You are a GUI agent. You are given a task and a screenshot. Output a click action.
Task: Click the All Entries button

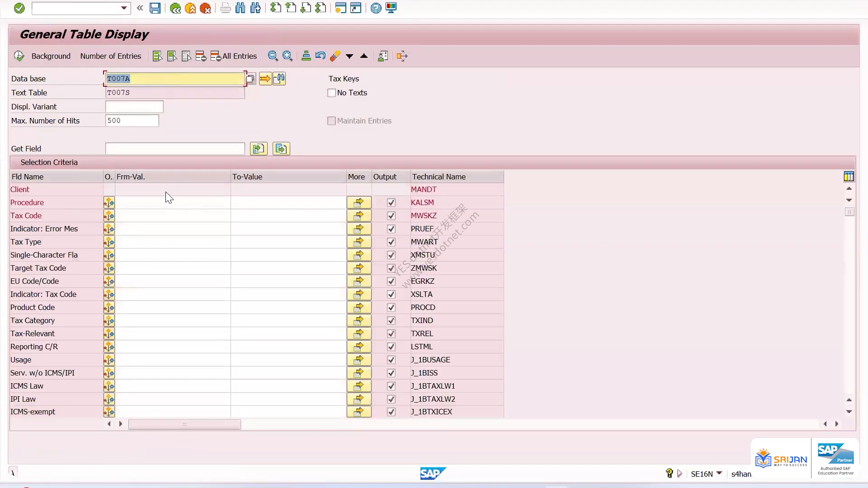pos(234,56)
